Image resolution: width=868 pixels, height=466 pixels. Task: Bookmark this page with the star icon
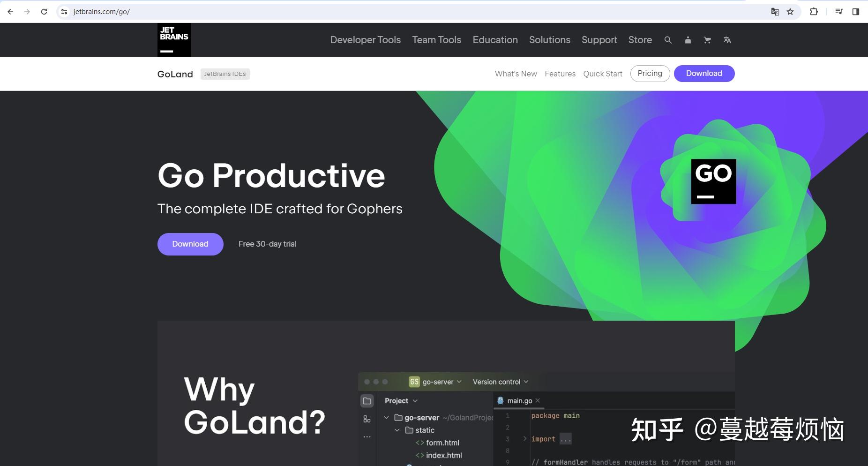click(x=790, y=11)
